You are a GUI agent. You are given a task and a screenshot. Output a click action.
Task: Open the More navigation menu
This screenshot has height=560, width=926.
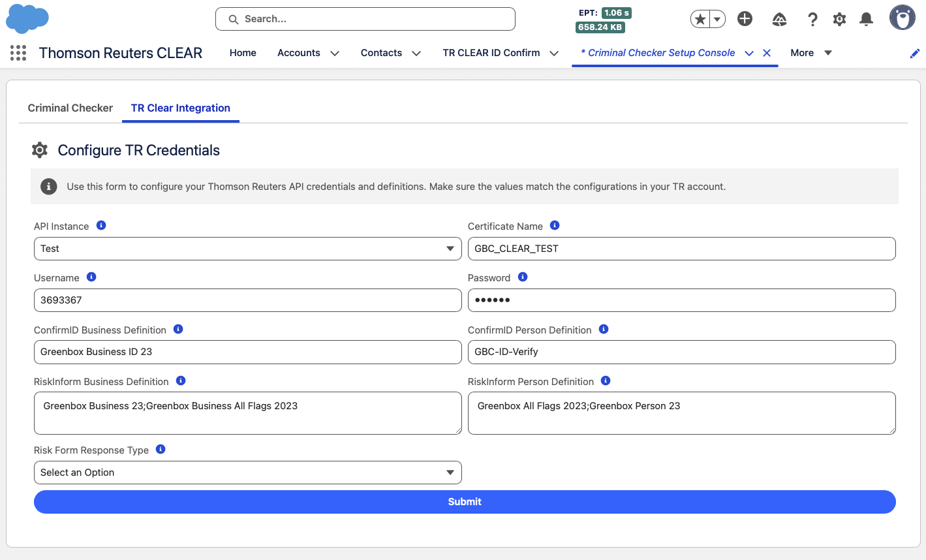(811, 53)
